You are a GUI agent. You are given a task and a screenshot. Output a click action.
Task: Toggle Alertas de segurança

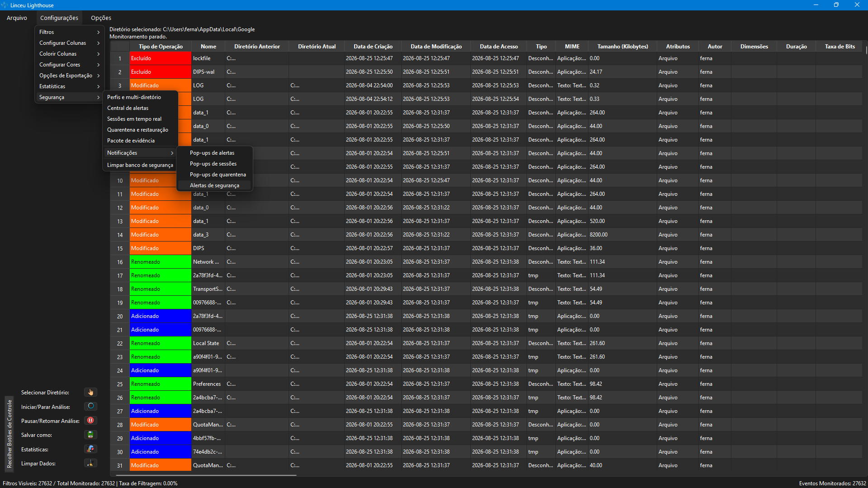[x=215, y=185]
